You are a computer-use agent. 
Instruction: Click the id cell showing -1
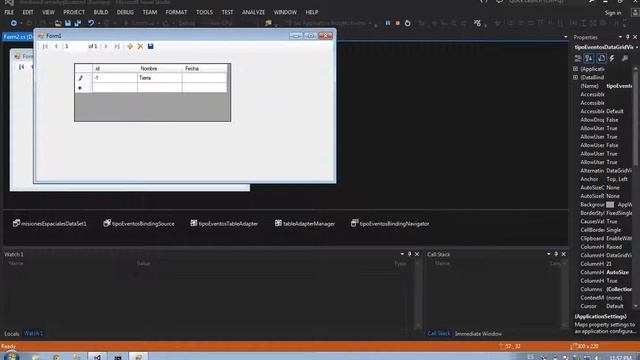[x=115, y=78]
